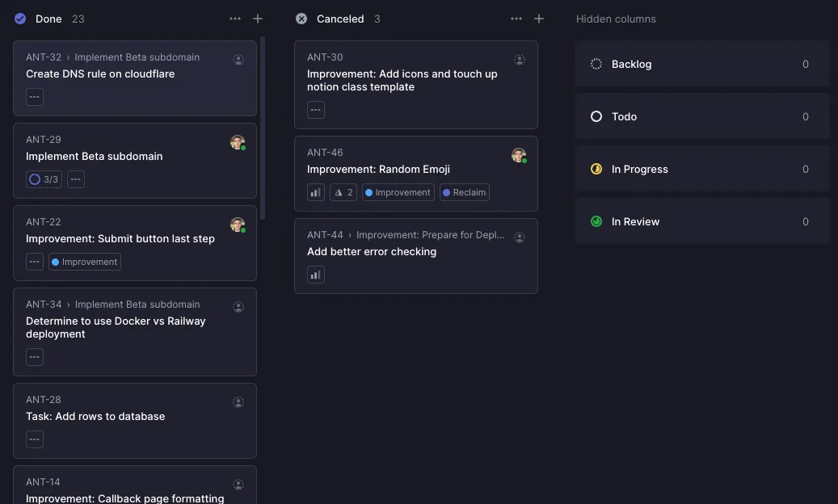Click unassigned avatar icon on ANT-32

(238, 60)
